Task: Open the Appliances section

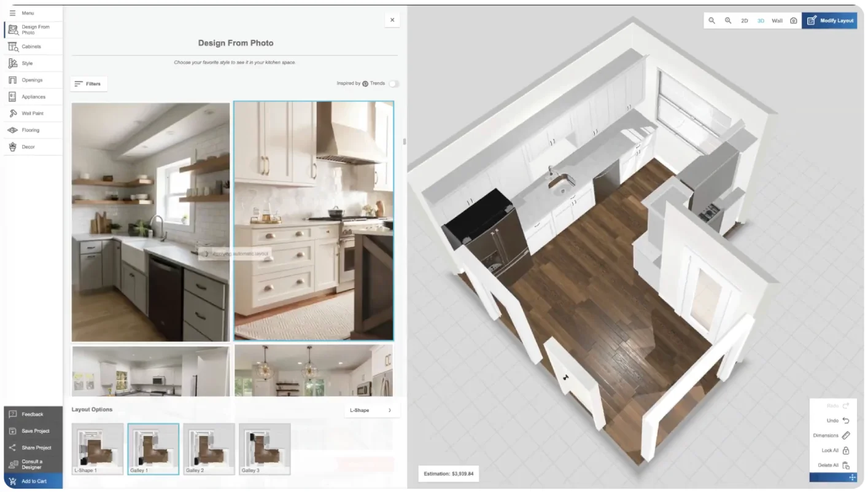Action: (33, 96)
